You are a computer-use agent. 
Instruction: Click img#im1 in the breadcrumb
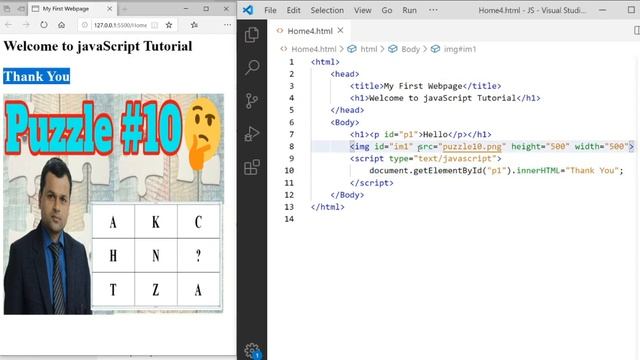(x=460, y=49)
